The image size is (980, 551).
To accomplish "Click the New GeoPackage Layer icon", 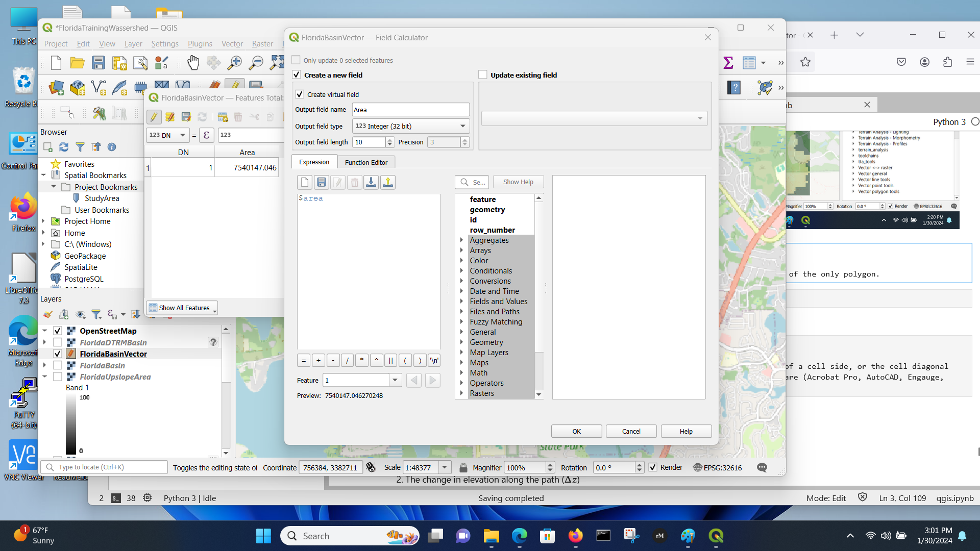I will 78,88.
